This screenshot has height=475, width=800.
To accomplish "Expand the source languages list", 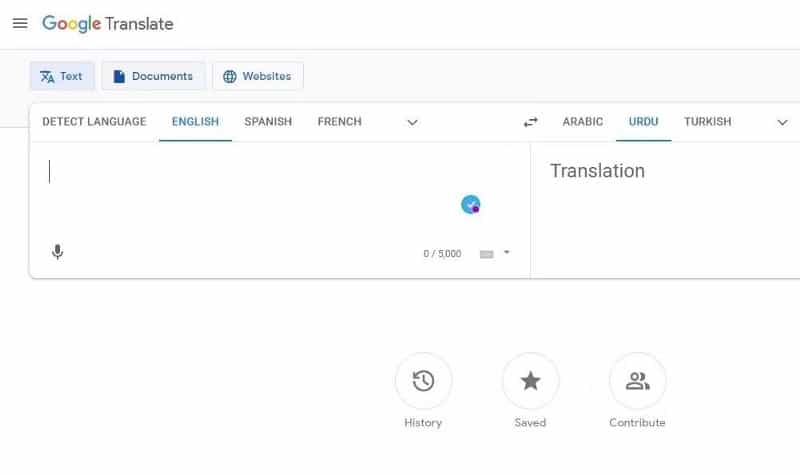I will pyautogui.click(x=412, y=122).
